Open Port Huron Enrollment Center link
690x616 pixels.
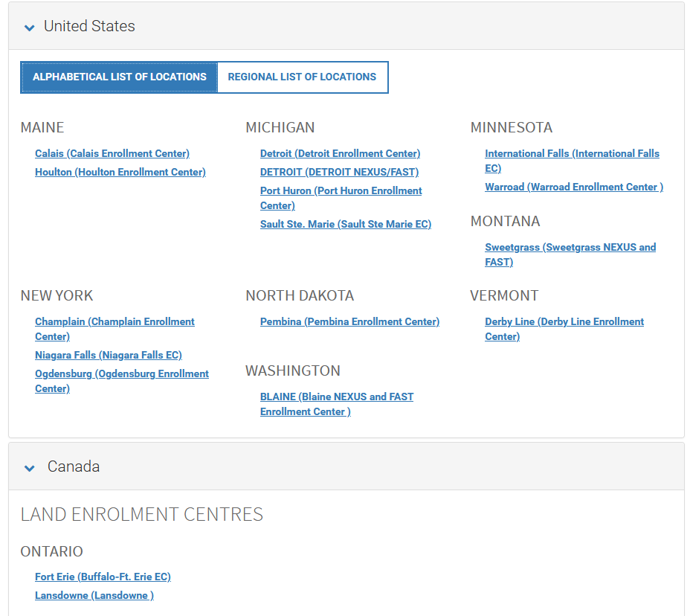point(341,191)
